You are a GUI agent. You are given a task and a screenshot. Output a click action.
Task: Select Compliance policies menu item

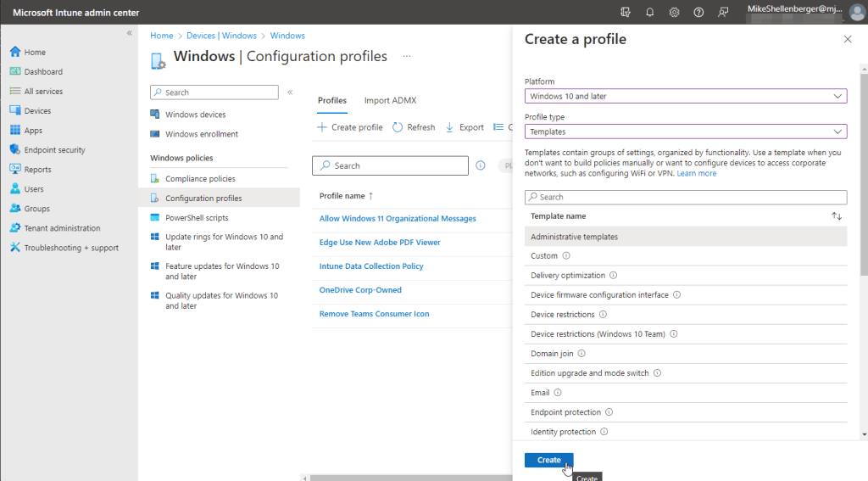(x=200, y=179)
